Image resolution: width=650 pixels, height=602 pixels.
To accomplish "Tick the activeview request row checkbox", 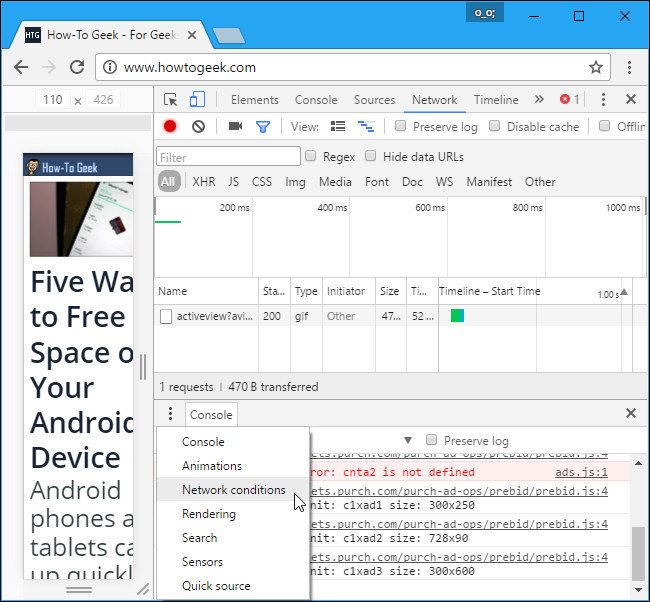I will pos(166,316).
